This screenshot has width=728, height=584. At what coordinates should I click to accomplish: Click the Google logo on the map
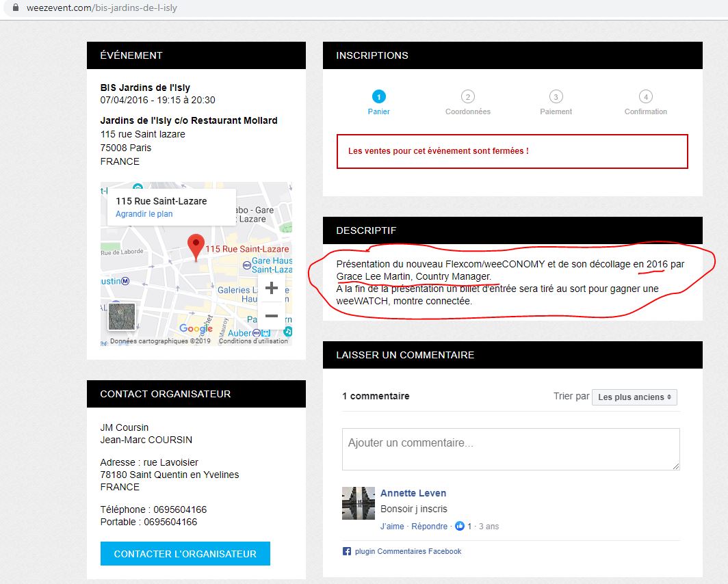pyautogui.click(x=196, y=329)
